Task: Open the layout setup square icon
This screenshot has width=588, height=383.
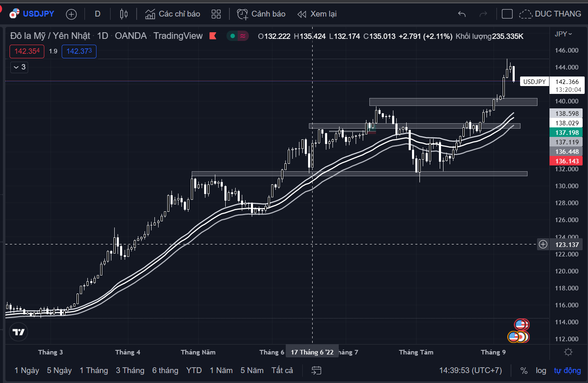Action: (507, 14)
